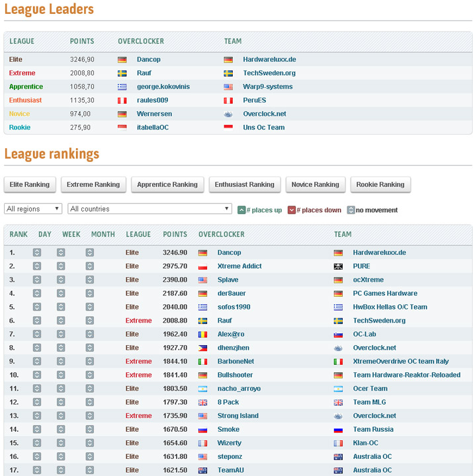Click the Italian flag beside BarboneNet
473x476 pixels.
pyautogui.click(x=202, y=362)
